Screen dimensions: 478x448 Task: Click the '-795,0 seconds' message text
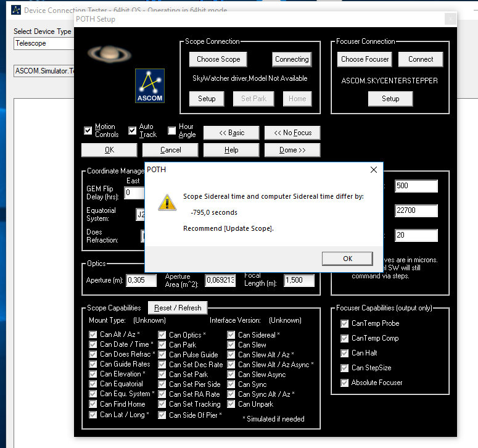214,212
